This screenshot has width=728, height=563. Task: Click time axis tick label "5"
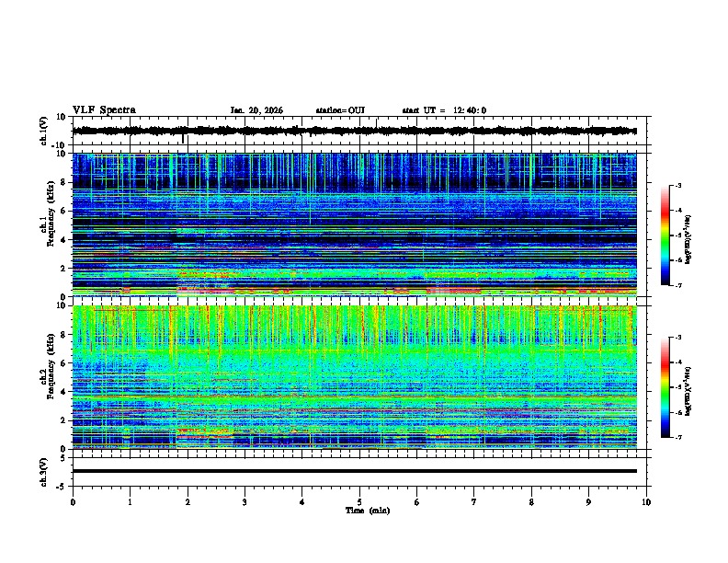(359, 502)
